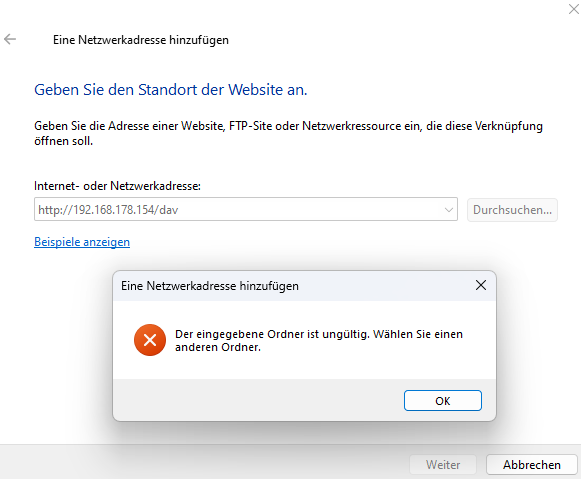This screenshot has height=479, width=581.
Task: Click the red error icon
Action: [150, 340]
